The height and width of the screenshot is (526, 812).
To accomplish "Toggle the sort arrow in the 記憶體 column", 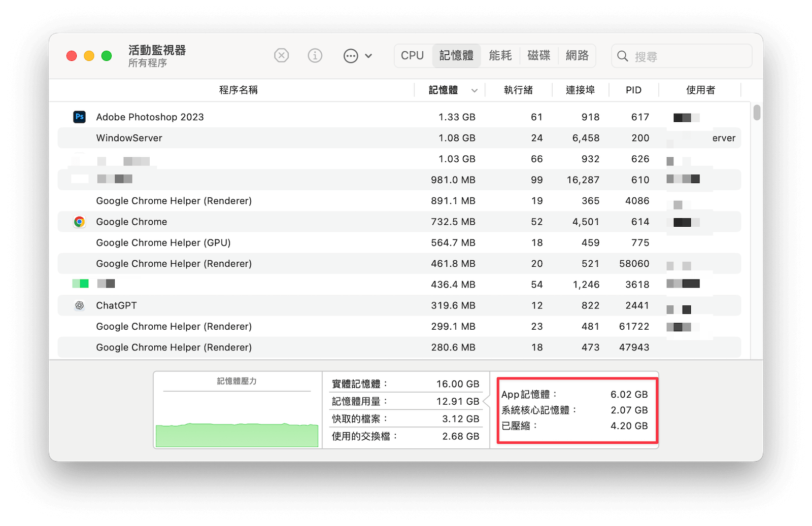I will tap(475, 90).
